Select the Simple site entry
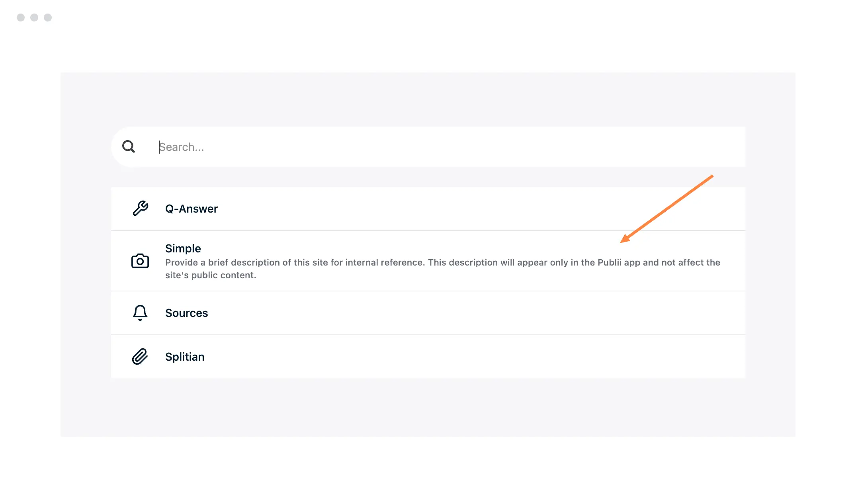This screenshot has width=860, height=504. [x=428, y=260]
